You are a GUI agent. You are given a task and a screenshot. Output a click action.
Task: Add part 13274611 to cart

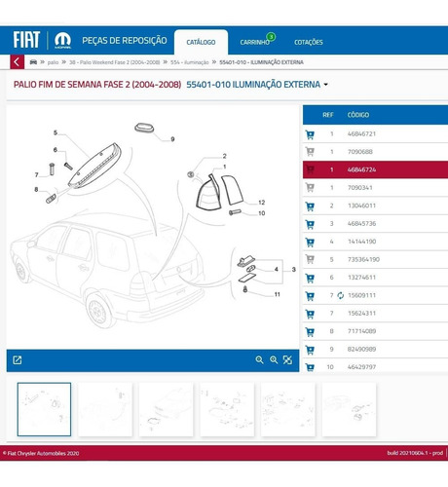click(310, 278)
